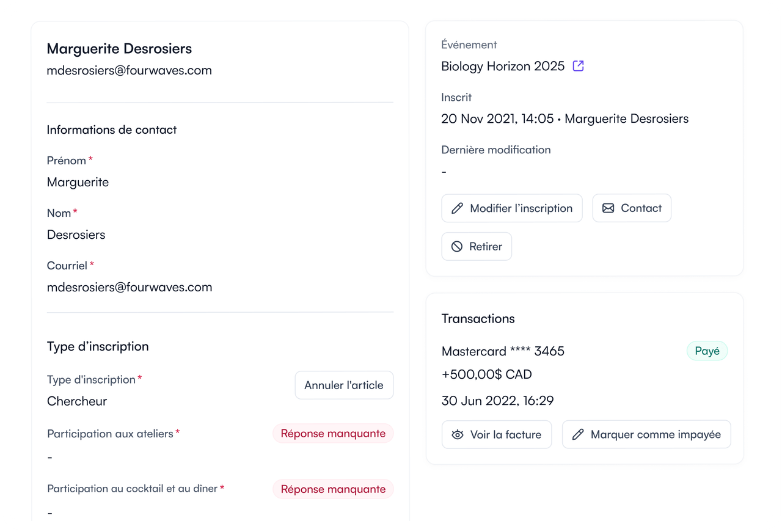Click the Courriel field email value

[130, 287]
